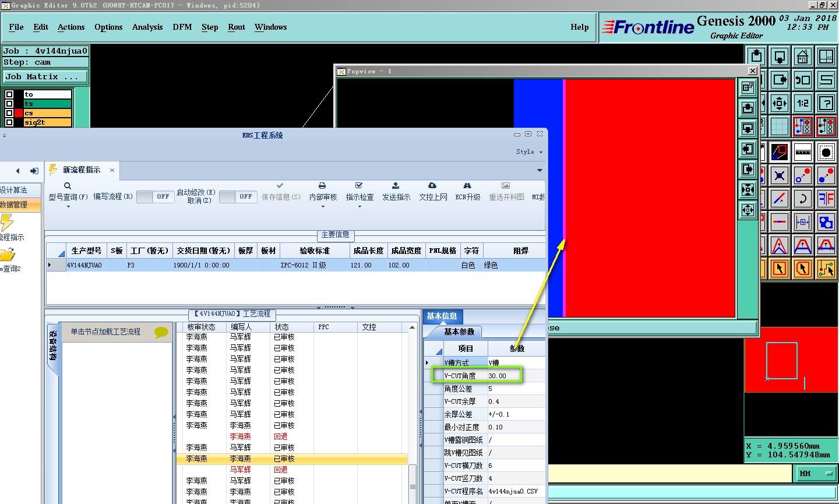Toggle the 'sig2t' layer checkbox

pos(9,122)
